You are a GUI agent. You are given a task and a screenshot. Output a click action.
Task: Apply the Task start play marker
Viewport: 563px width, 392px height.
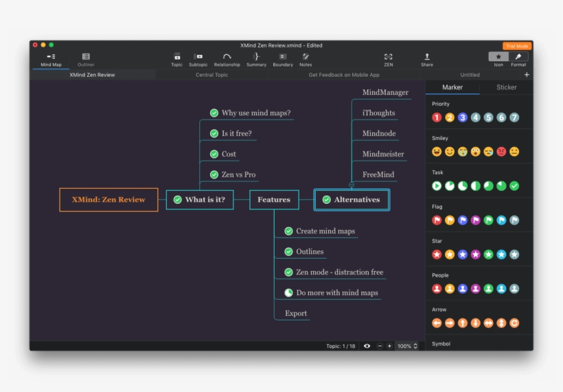437,185
